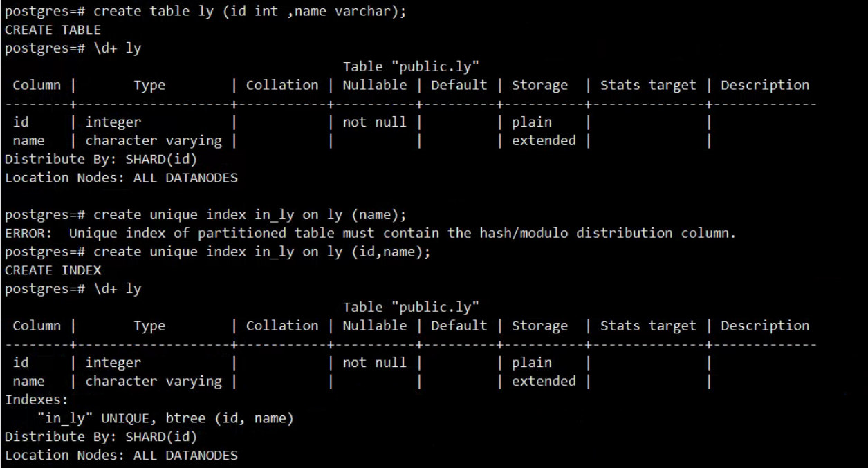868x468 pixels.
Task: Click the first CREATE TABLE output line
Action: [53, 30]
